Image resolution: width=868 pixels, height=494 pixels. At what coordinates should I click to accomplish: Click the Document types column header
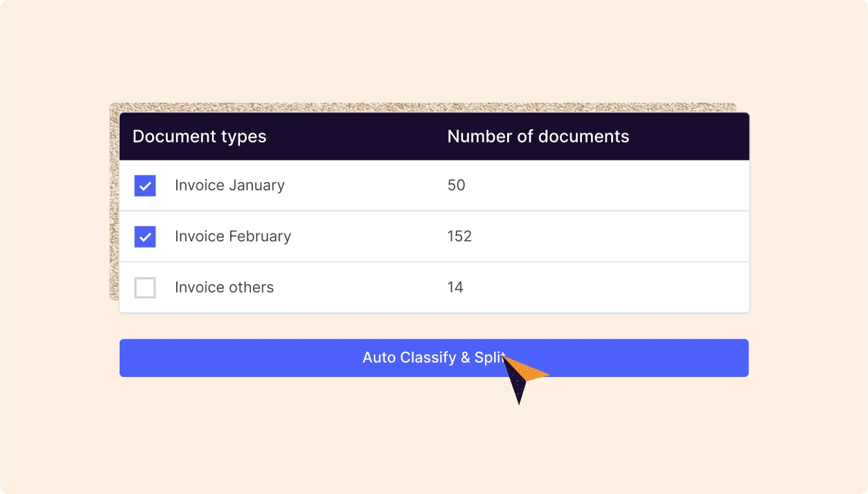click(199, 136)
